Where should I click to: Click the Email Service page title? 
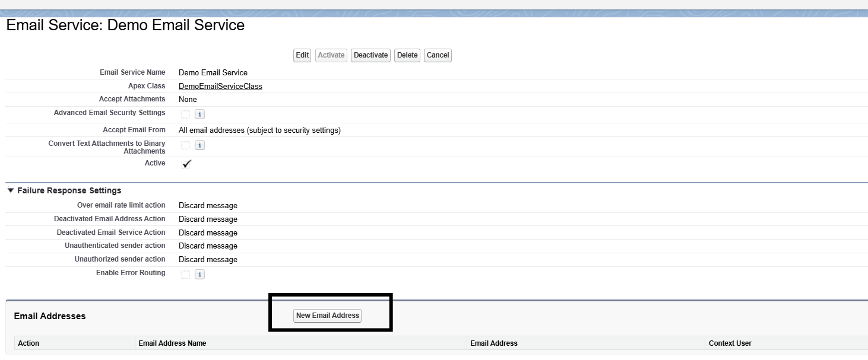(125, 25)
